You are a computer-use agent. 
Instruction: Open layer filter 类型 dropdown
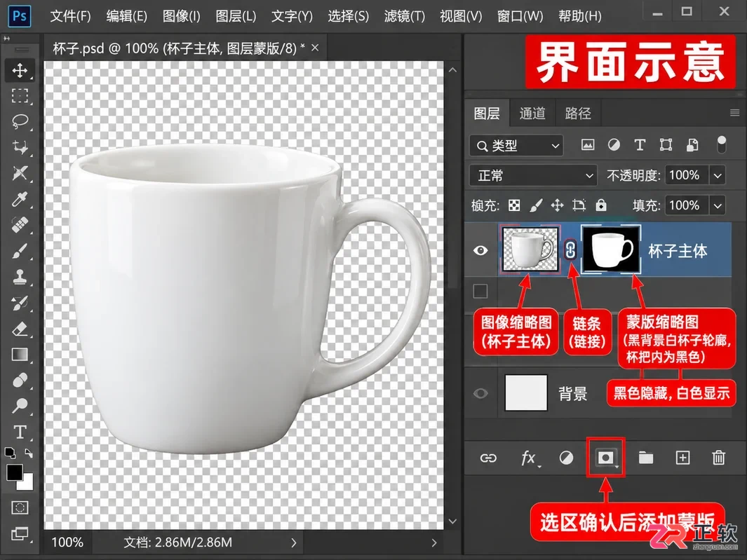click(516, 145)
